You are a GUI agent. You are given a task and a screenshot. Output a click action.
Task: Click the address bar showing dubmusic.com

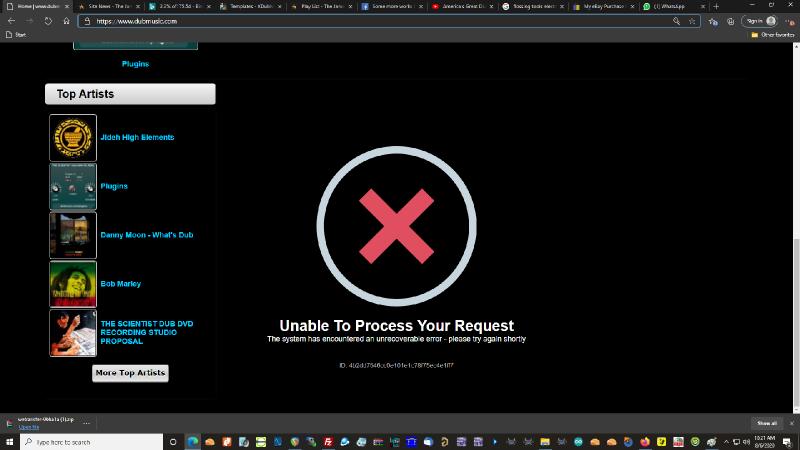coord(380,20)
